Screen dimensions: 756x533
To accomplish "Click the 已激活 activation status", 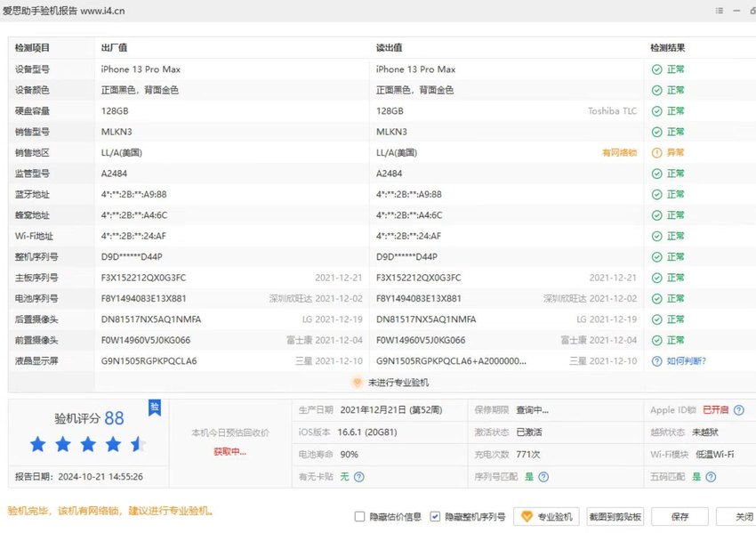I will tap(529, 432).
